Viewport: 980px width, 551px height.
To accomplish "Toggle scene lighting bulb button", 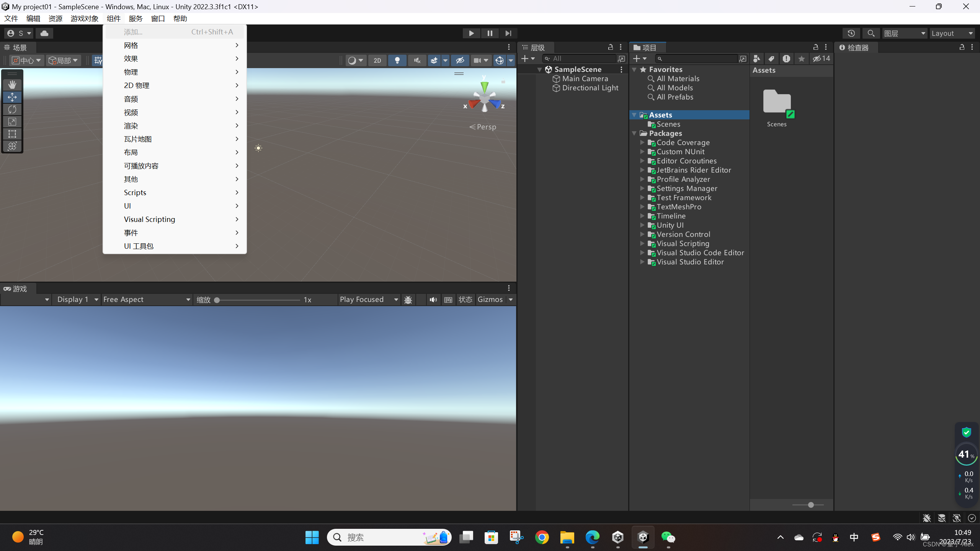I will point(397,60).
